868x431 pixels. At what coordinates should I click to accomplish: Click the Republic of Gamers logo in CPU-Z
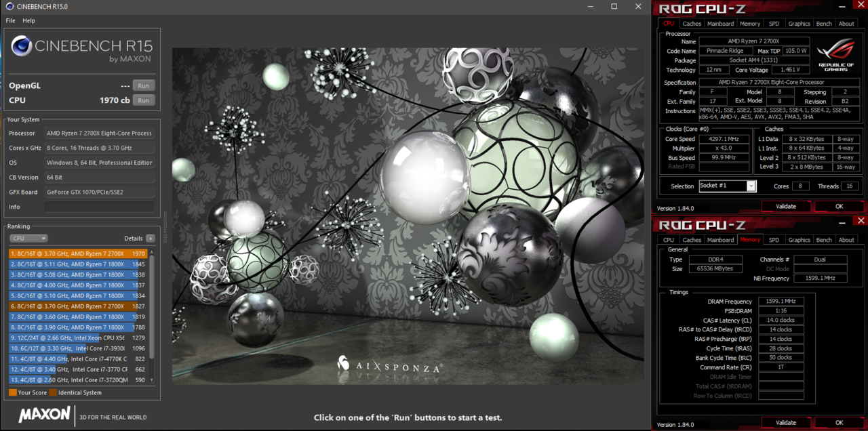836,55
